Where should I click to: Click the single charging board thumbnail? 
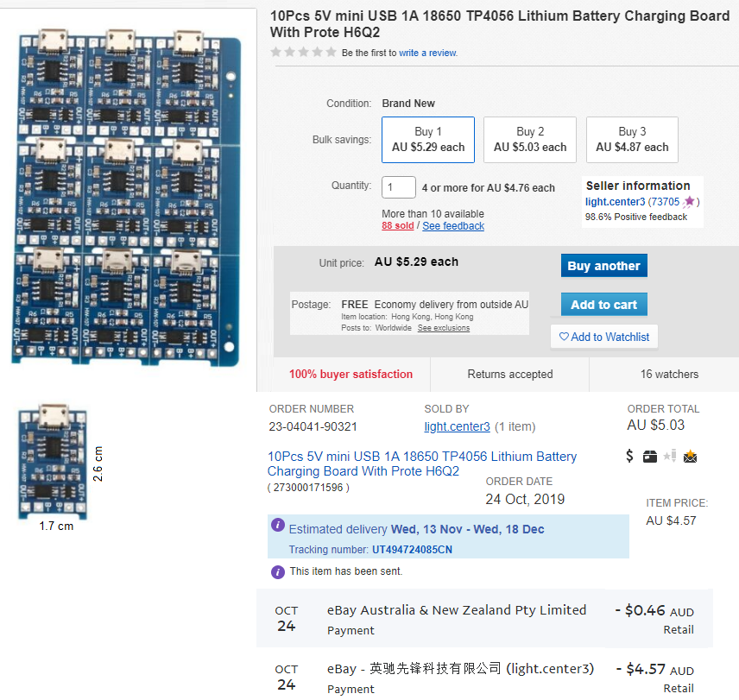coord(53,463)
